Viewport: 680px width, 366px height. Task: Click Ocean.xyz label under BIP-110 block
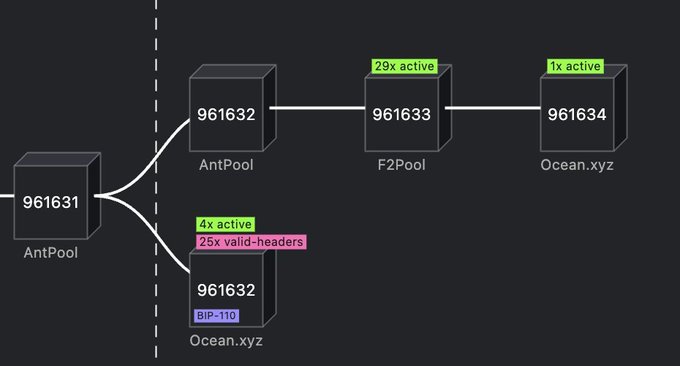tap(226, 340)
